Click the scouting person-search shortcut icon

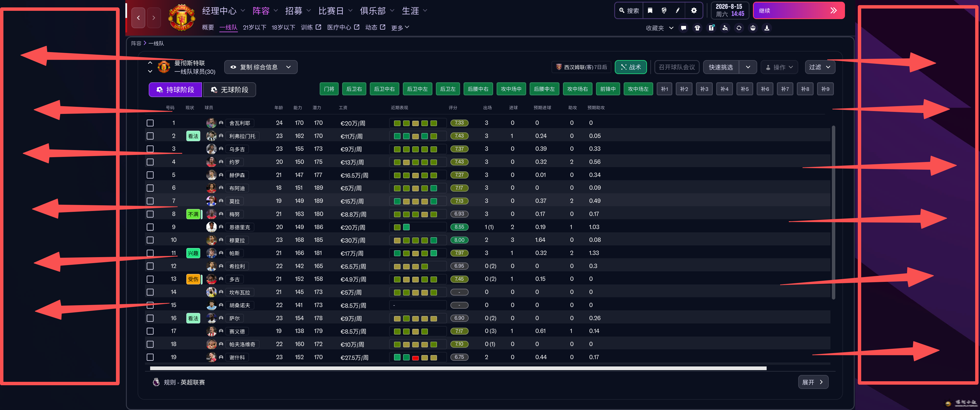point(725,28)
